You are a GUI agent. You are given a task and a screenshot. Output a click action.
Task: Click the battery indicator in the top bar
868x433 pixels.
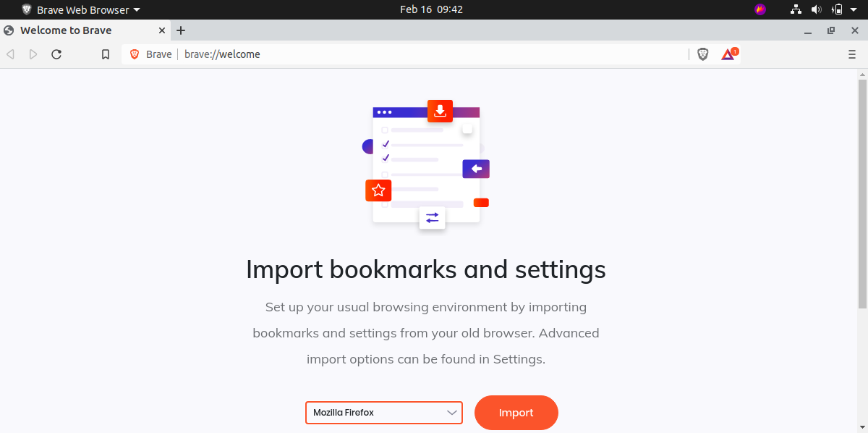point(838,9)
